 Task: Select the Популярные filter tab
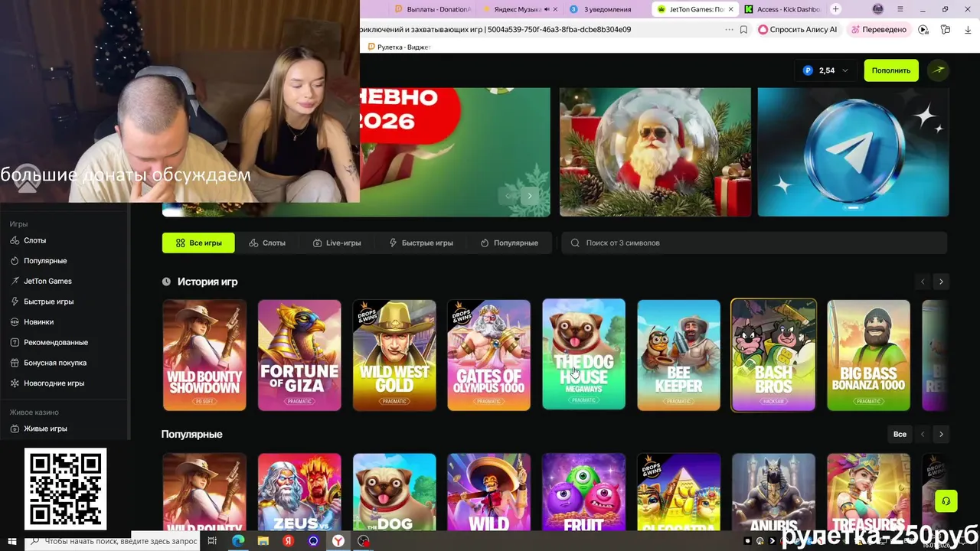509,243
